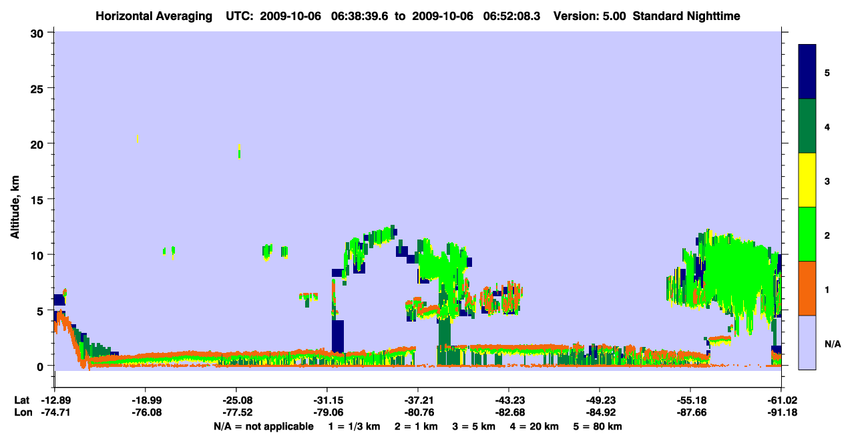Click longitude value -91.18
The width and height of the screenshot is (868, 445).
click(x=781, y=413)
